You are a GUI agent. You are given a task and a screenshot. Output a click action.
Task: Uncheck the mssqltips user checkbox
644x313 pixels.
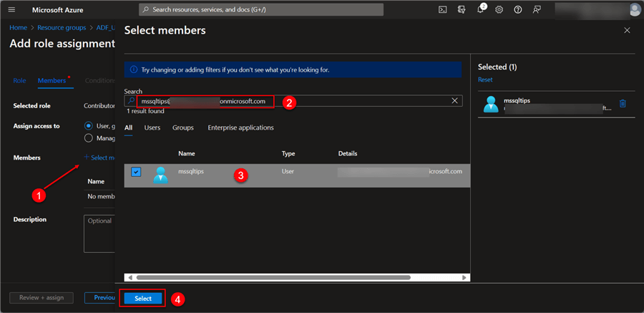pyautogui.click(x=136, y=172)
